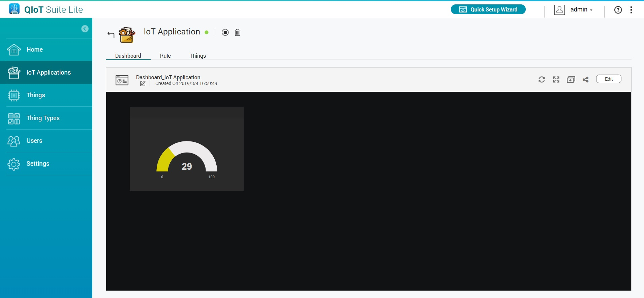Collapse the left sidebar
The width and height of the screenshot is (644, 298).
(85, 29)
